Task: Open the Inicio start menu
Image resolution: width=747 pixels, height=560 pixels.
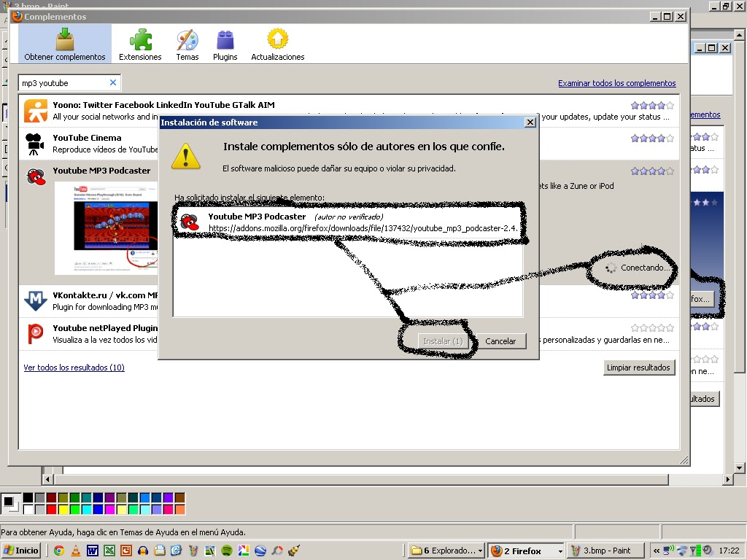Action: (21, 551)
